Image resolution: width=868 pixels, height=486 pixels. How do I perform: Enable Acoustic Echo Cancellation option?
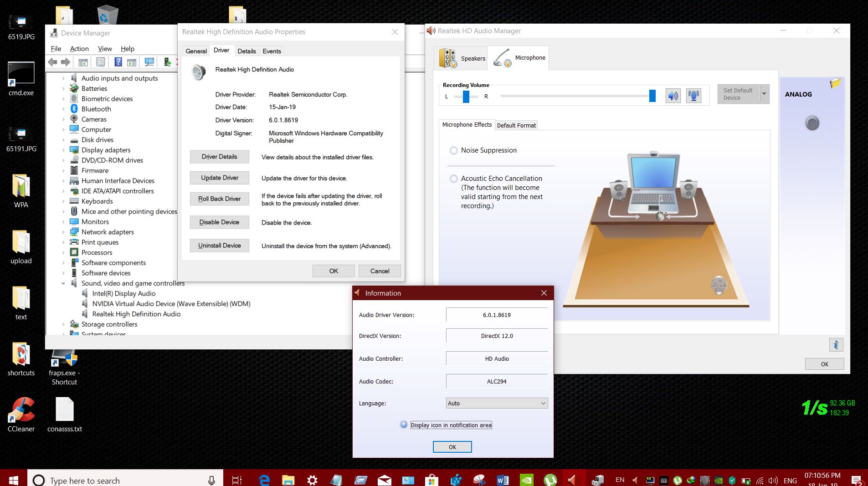[x=453, y=179]
